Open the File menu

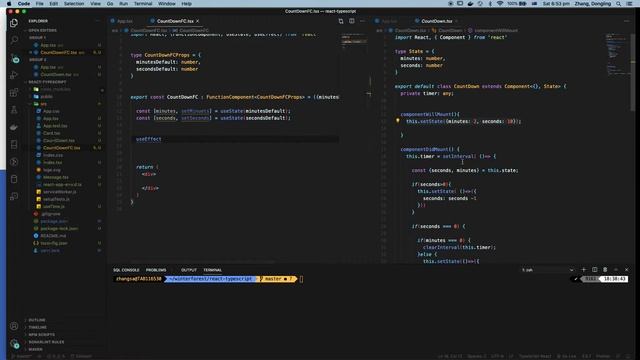click(x=40, y=4)
